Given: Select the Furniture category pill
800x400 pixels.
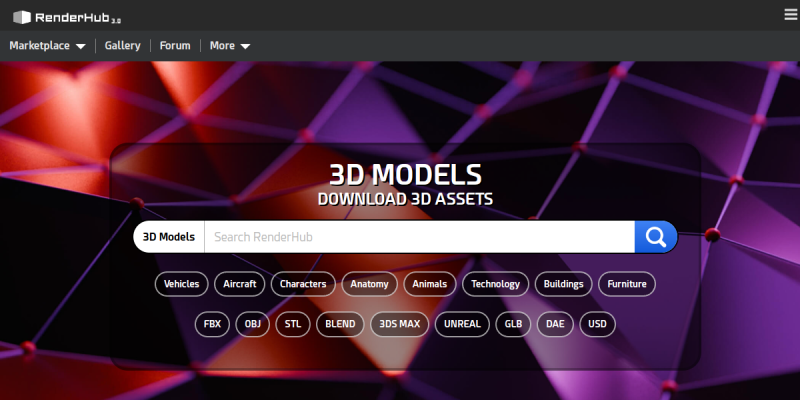Looking at the screenshot, I should point(627,284).
